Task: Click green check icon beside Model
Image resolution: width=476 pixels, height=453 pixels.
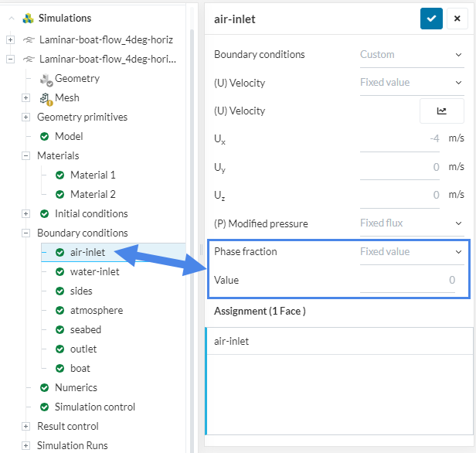Action: [45, 137]
